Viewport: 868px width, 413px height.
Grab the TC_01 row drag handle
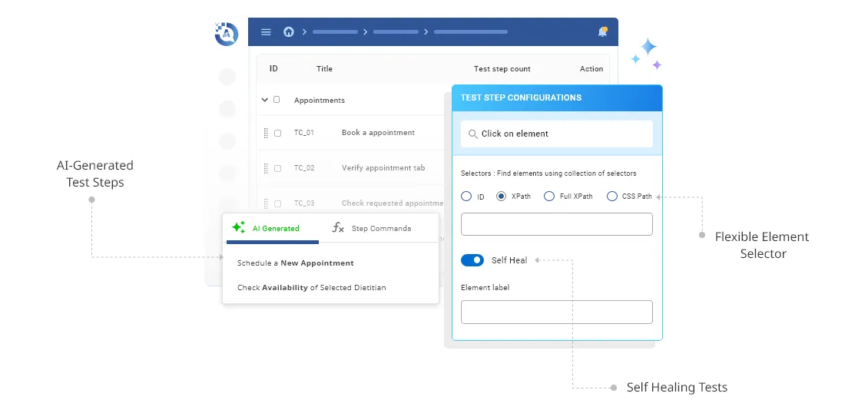click(x=266, y=133)
